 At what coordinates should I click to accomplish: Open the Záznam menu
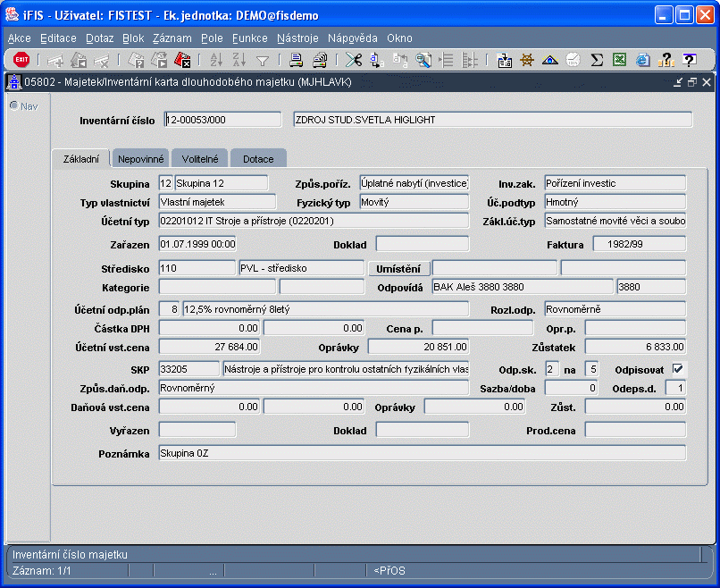(172, 38)
